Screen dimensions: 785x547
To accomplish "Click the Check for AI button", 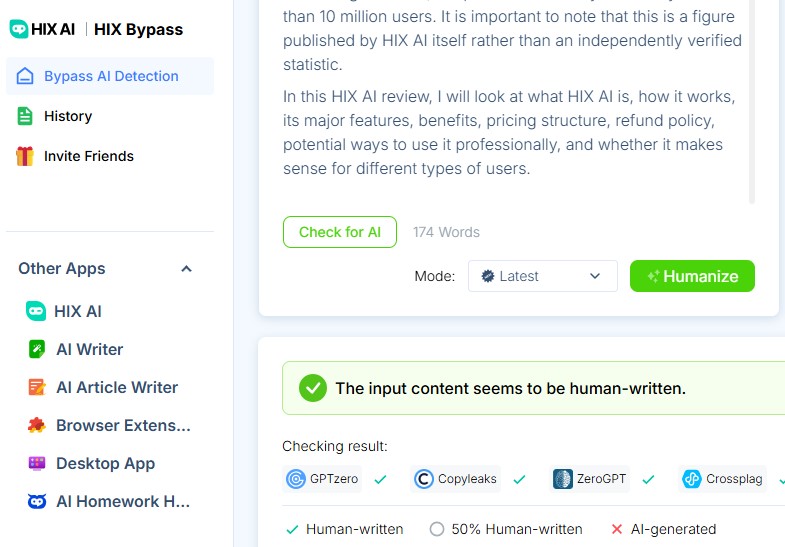I will pos(340,232).
